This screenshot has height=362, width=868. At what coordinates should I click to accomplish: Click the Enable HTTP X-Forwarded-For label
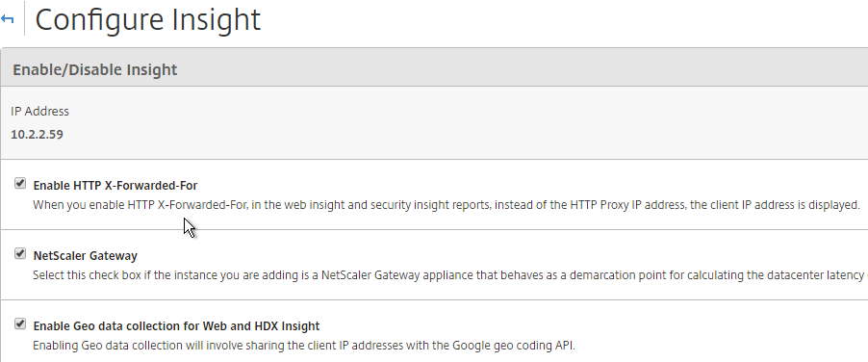pos(115,185)
